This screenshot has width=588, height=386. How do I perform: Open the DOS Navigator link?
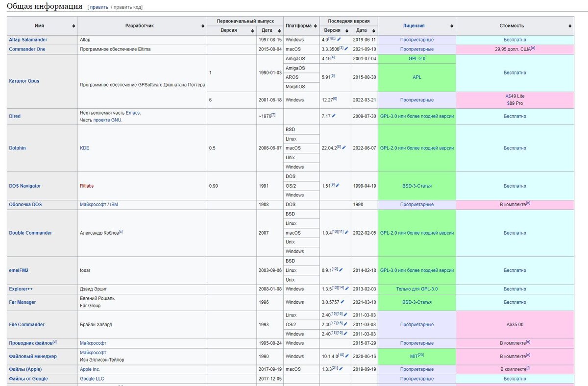pyautogui.click(x=25, y=186)
